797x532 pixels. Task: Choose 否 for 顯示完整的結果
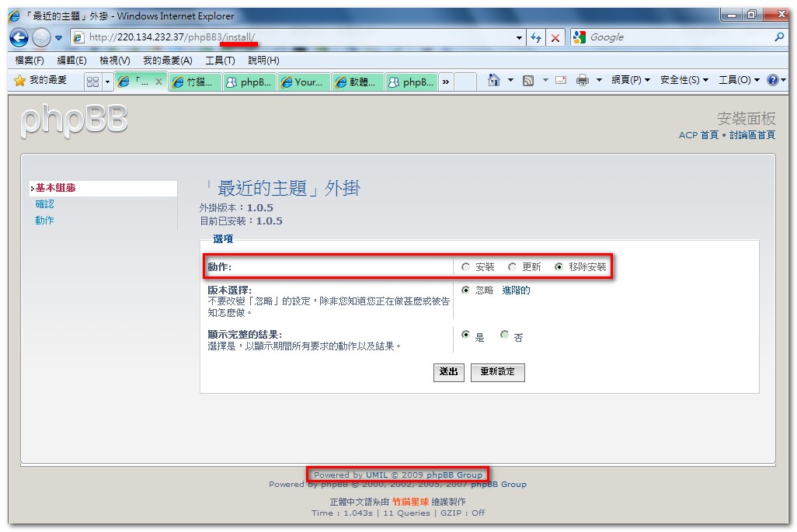click(x=505, y=336)
